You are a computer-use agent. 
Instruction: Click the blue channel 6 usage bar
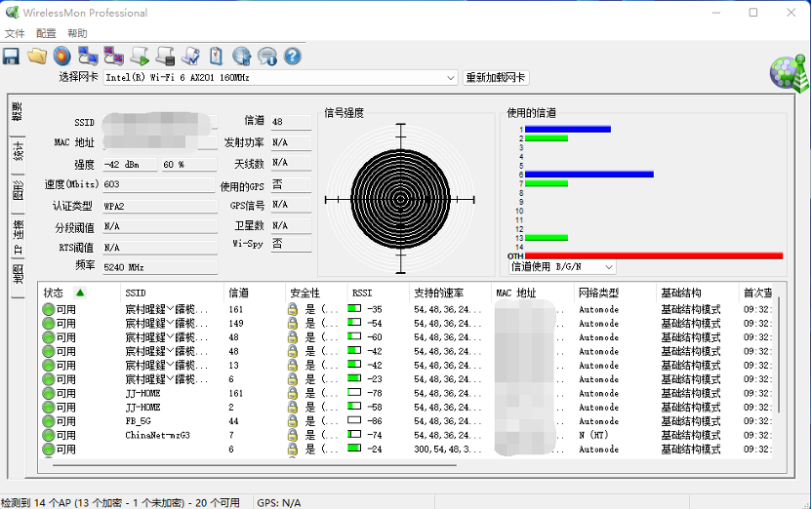[x=589, y=175]
